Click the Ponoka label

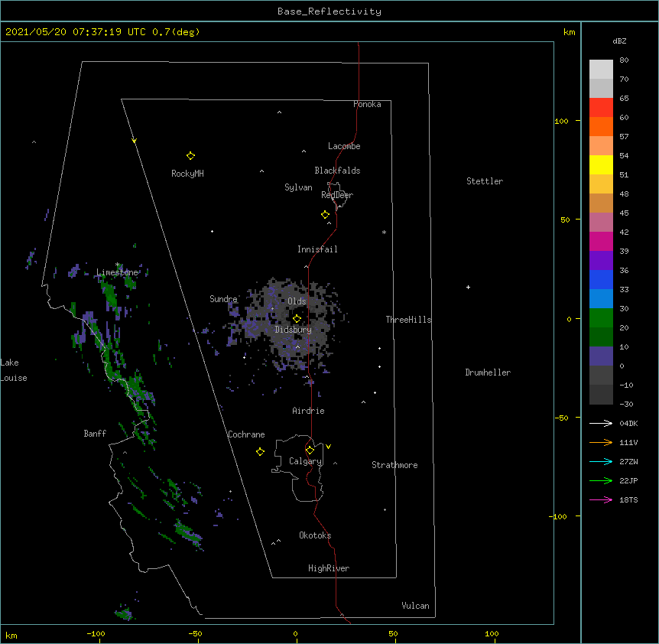coord(367,104)
